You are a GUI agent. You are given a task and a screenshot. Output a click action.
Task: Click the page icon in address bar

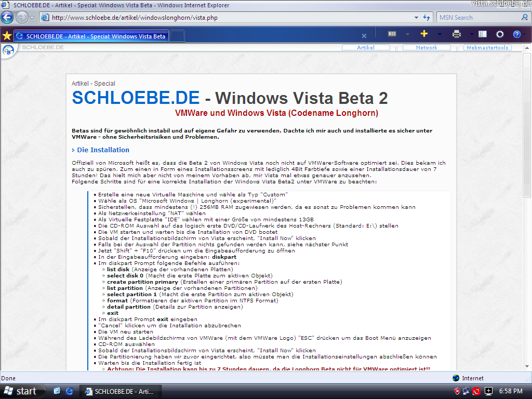click(x=45, y=17)
